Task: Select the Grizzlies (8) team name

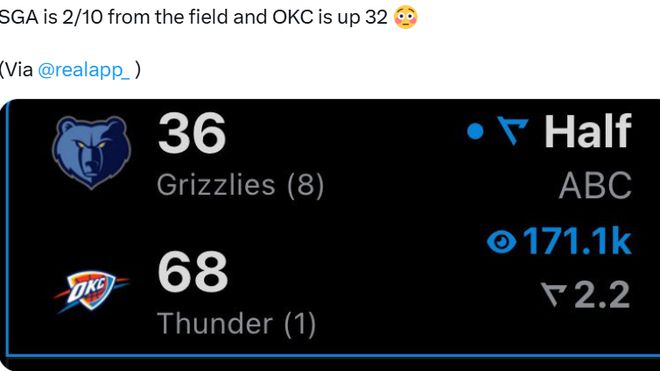Action: tap(240, 185)
